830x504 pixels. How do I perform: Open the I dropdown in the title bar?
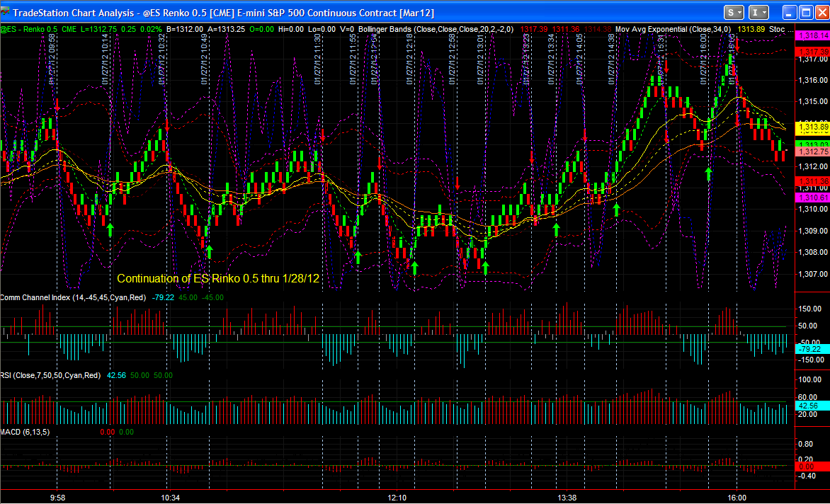coord(758,13)
